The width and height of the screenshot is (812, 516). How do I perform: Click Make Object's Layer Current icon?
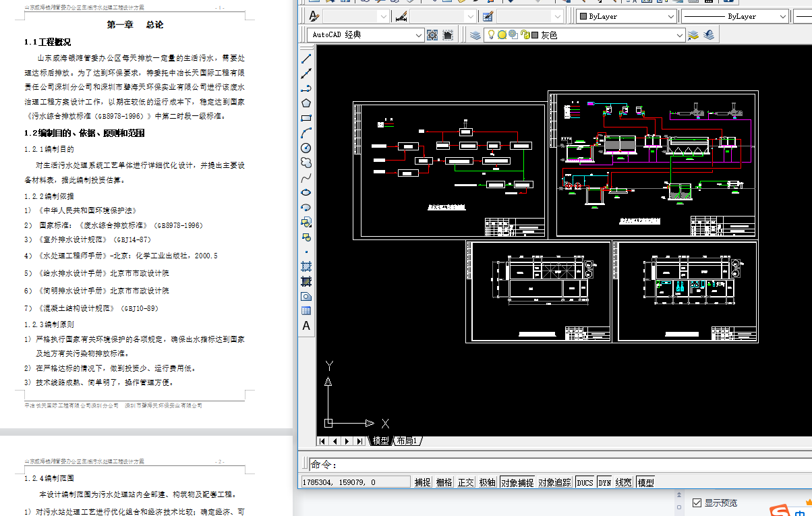coord(695,34)
